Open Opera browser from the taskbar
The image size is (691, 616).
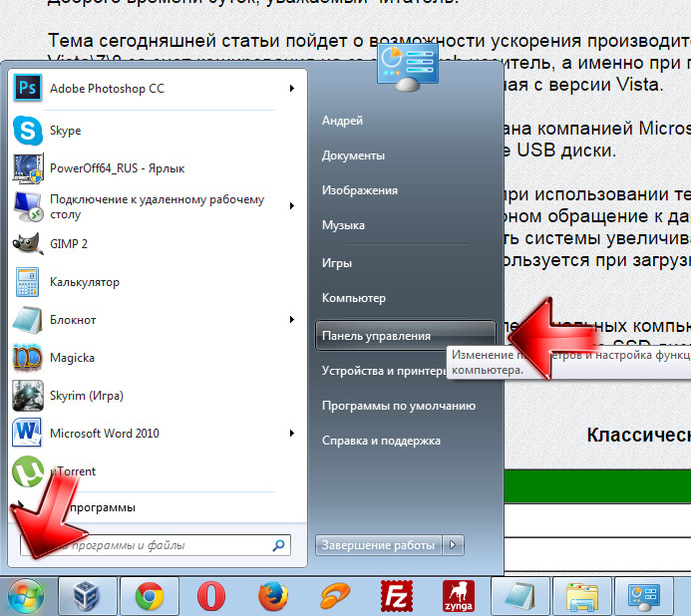pyautogui.click(x=211, y=597)
